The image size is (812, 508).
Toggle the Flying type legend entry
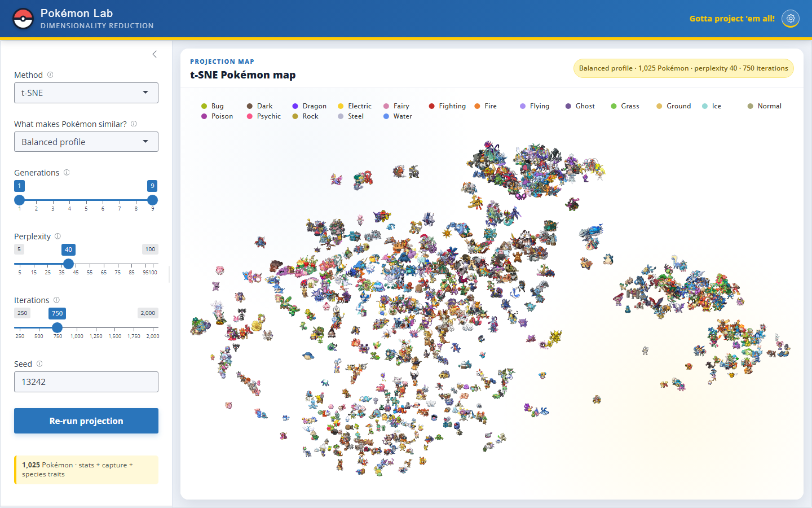[535, 106]
